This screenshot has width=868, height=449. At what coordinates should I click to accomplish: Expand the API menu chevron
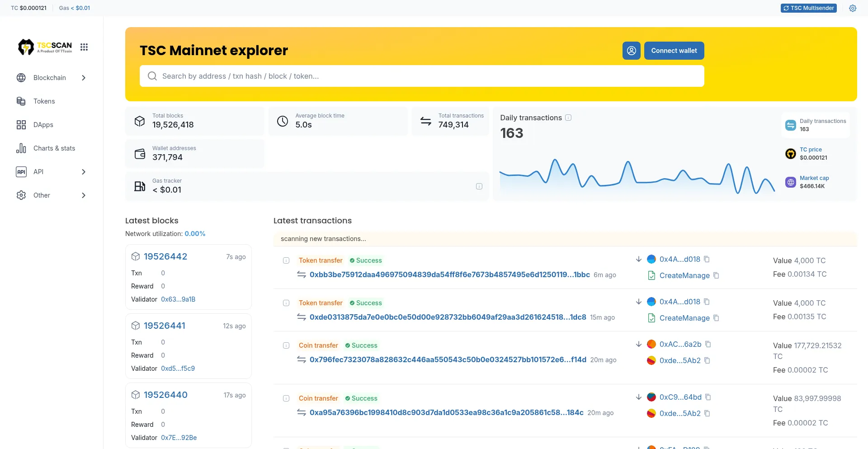pos(84,172)
